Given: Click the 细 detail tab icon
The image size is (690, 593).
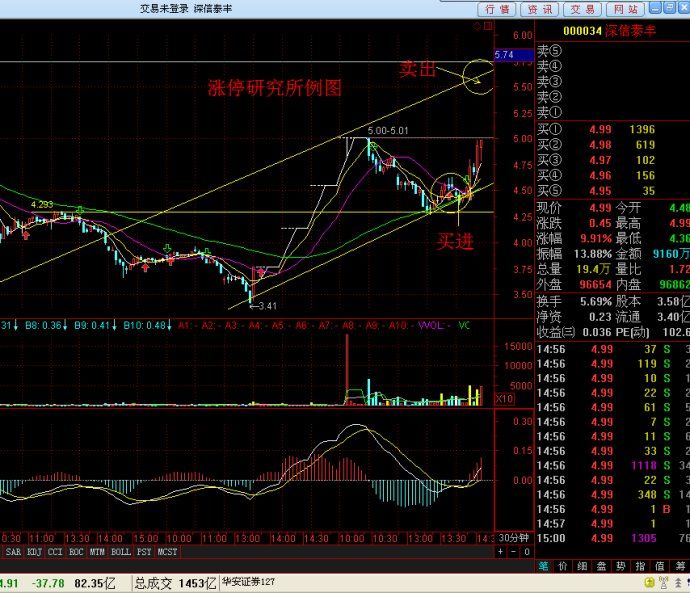Looking at the screenshot, I should [x=584, y=566].
